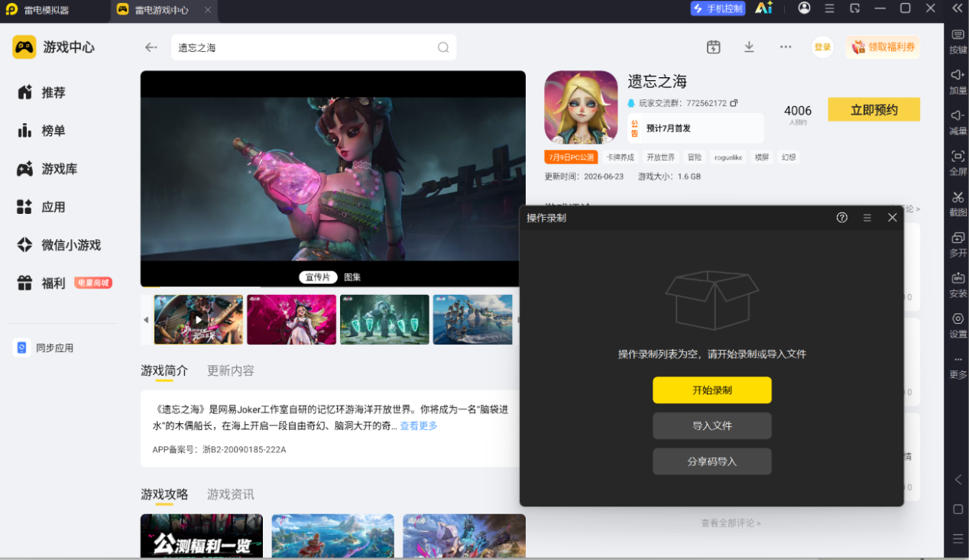Click the 公测福利一览 guide thumbnail
The image size is (969, 560).
tap(202, 536)
